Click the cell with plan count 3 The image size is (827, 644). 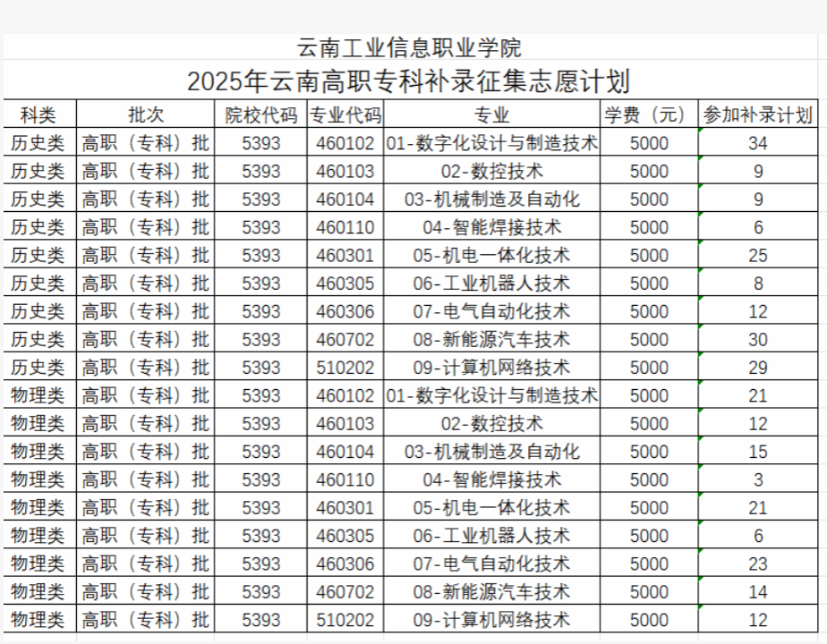click(x=757, y=480)
